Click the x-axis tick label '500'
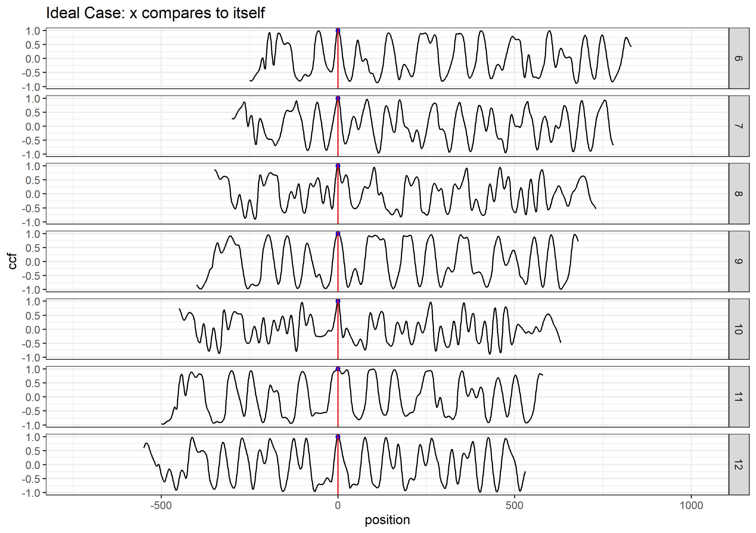Screen dimensions: 756x533 coord(514,505)
